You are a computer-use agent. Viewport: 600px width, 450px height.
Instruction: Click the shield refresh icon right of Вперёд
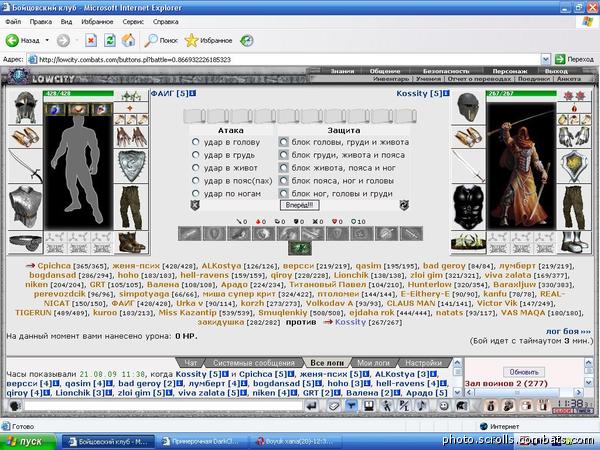(404, 205)
